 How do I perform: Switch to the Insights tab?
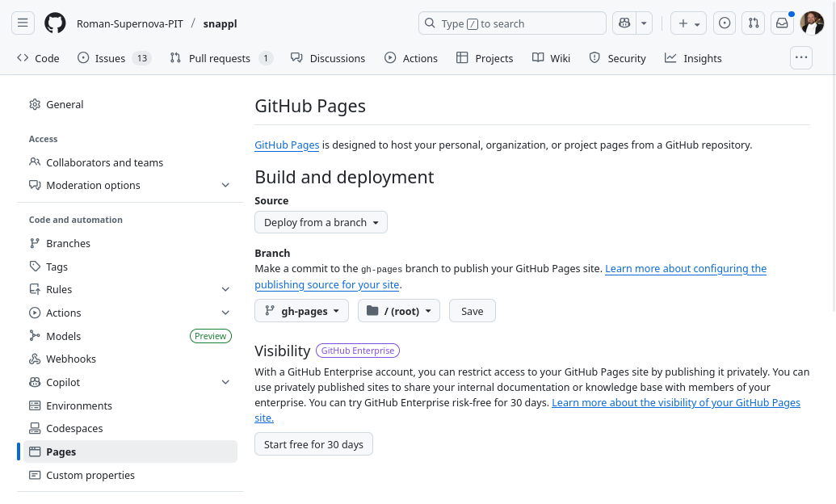point(693,58)
